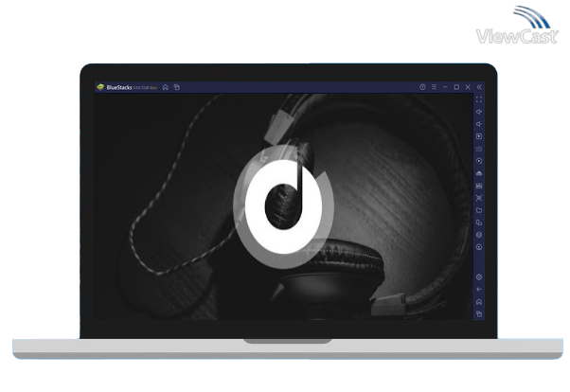Go to Android home from sidebar bottom

click(x=479, y=302)
